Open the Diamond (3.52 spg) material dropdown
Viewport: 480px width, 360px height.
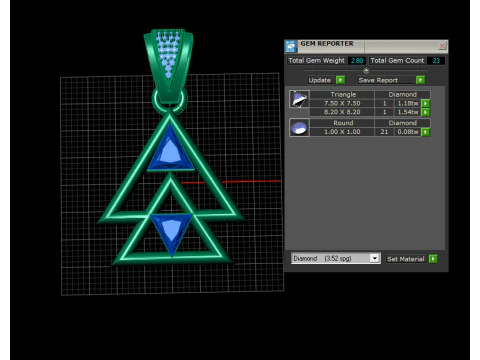pyautogui.click(x=375, y=258)
